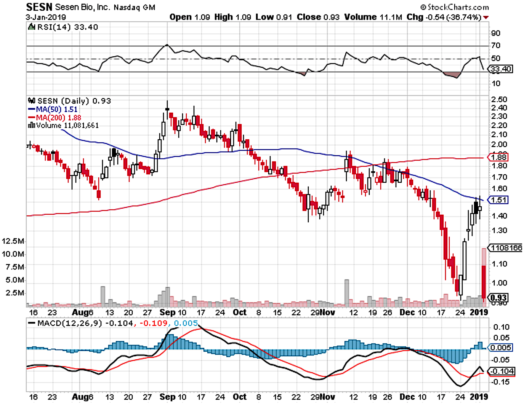Click the 1108166 volume value tag
This screenshot has width=532, height=405.
[505, 248]
